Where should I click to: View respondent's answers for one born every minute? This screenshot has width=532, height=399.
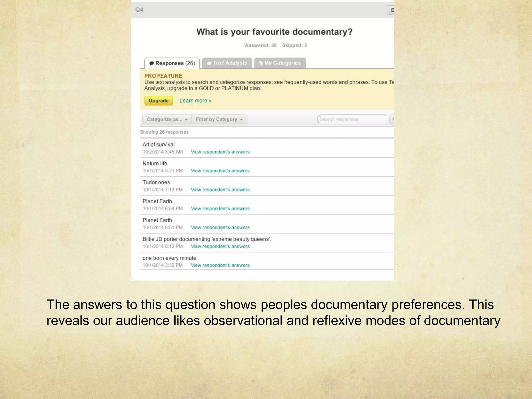pos(220,265)
